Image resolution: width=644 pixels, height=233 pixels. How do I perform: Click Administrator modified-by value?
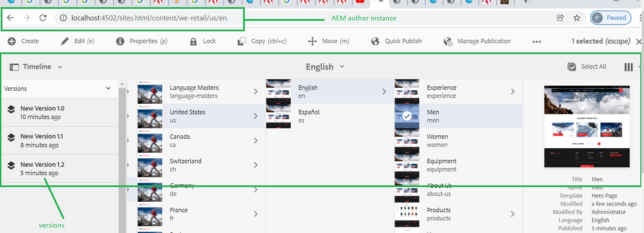(609, 212)
